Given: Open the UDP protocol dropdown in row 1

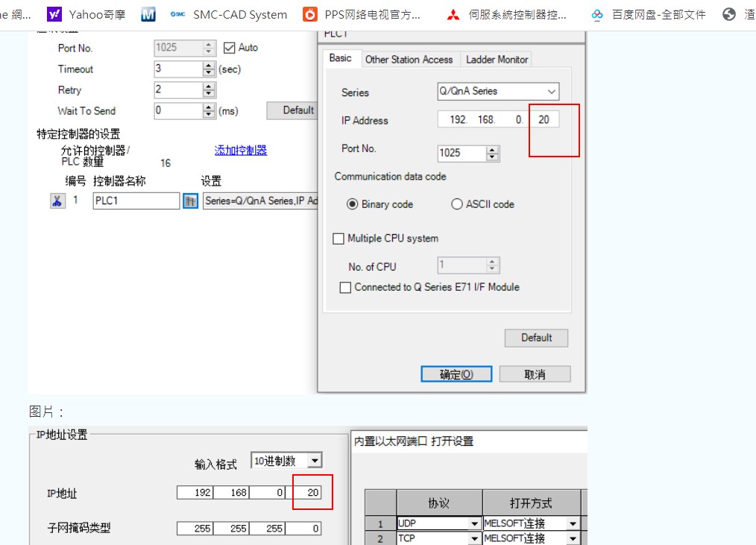Looking at the screenshot, I should pos(473,523).
